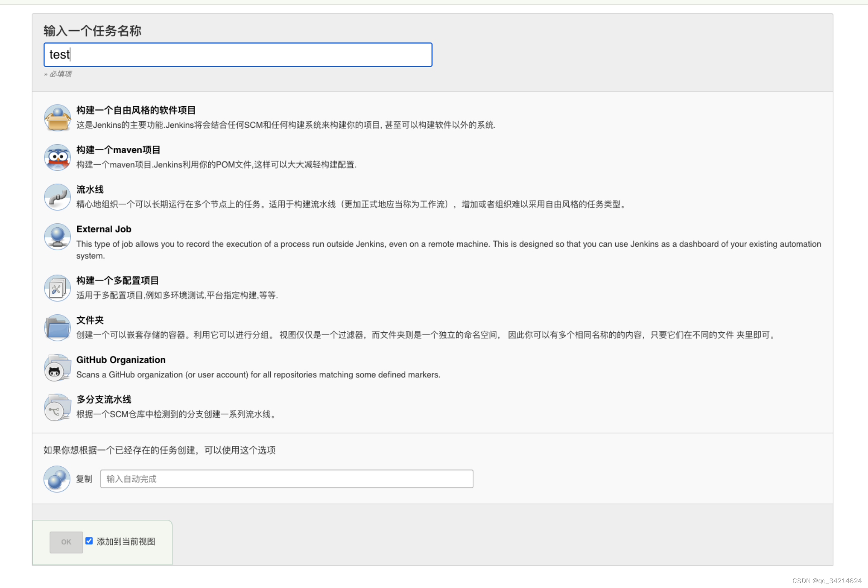Click the multi-configuration project icon
The height and width of the screenshot is (588, 868).
[x=57, y=288]
